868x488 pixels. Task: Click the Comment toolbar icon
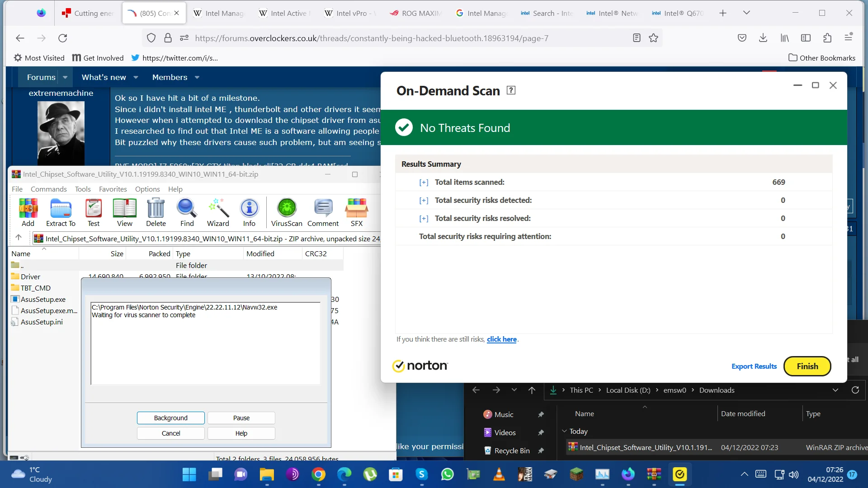(323, 212)
